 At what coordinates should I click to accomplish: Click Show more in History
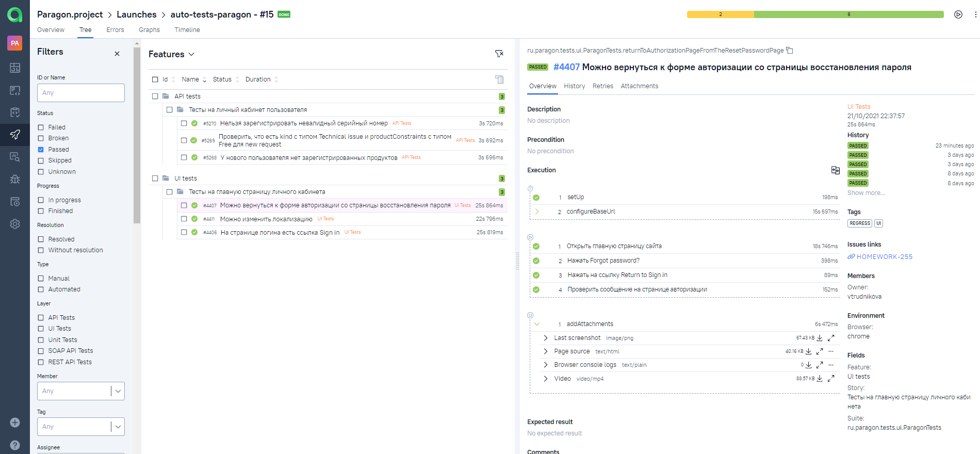tap(866, 193)
